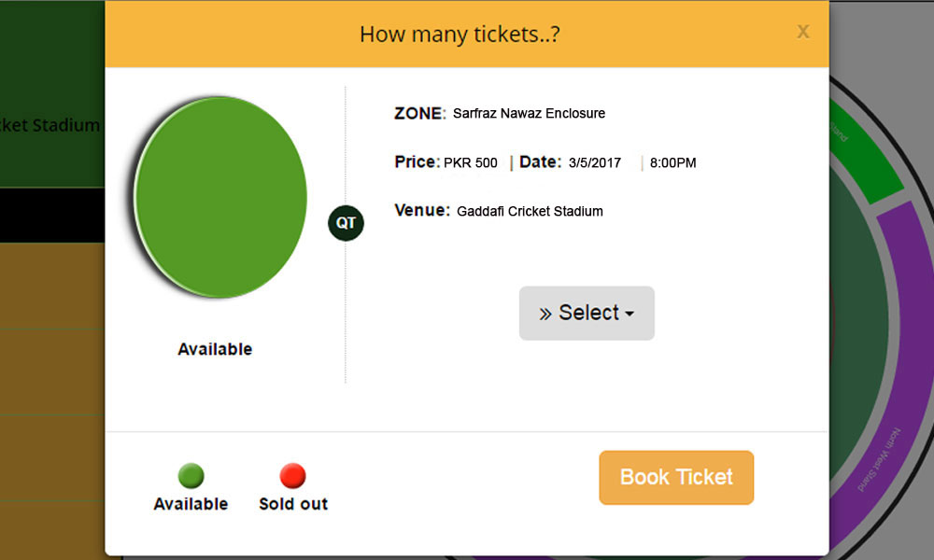Viewport: 934px width, 560px height.
Task: Close the ticket dialog with X
Action: click(x=803, y=31)
